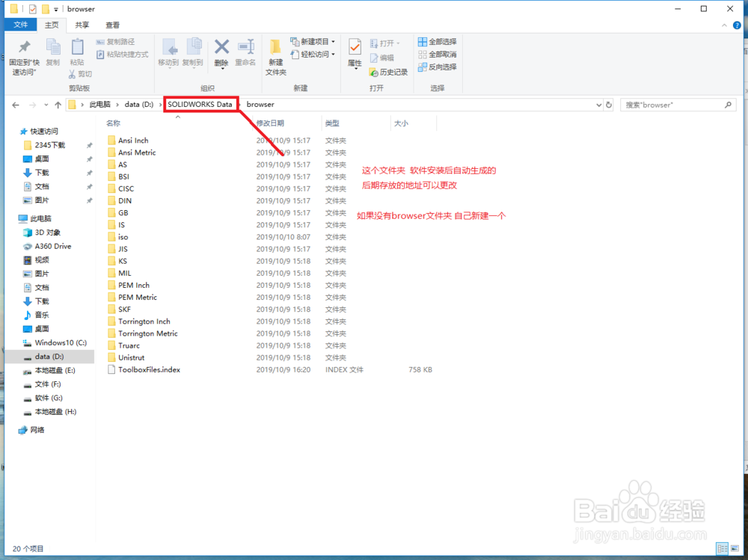This screenshot has width=748, height=560.
Task: Open the recent locations dropdown arrow
Action: tap(46, 105)
